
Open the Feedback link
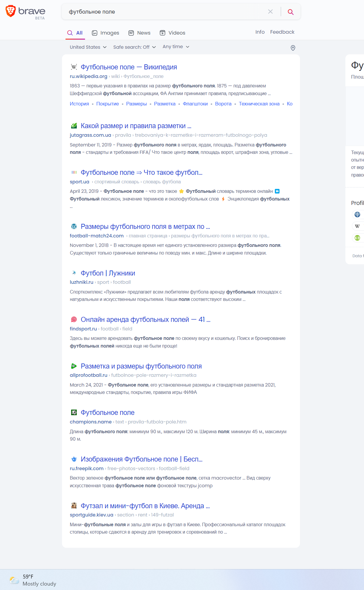(282, 32)
